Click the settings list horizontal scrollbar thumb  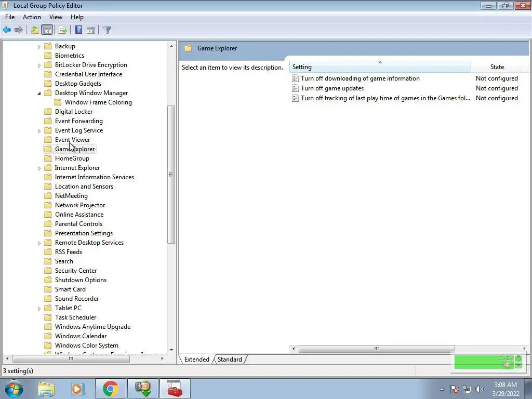[376, 349]
